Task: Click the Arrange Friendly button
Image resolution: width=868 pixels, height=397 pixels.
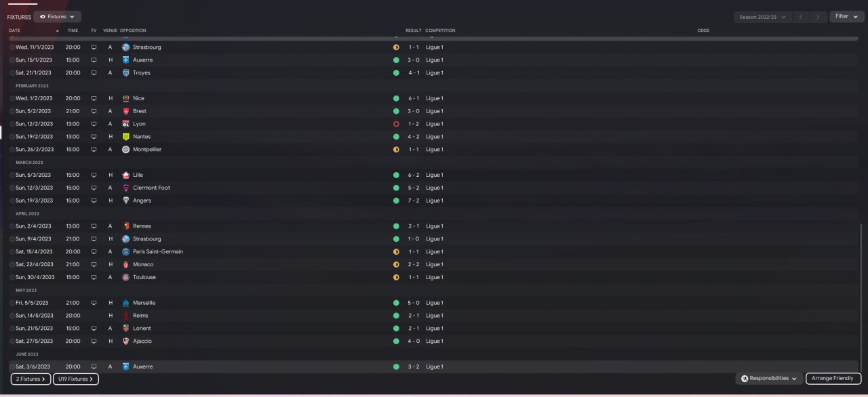Action: click(833, 378)
